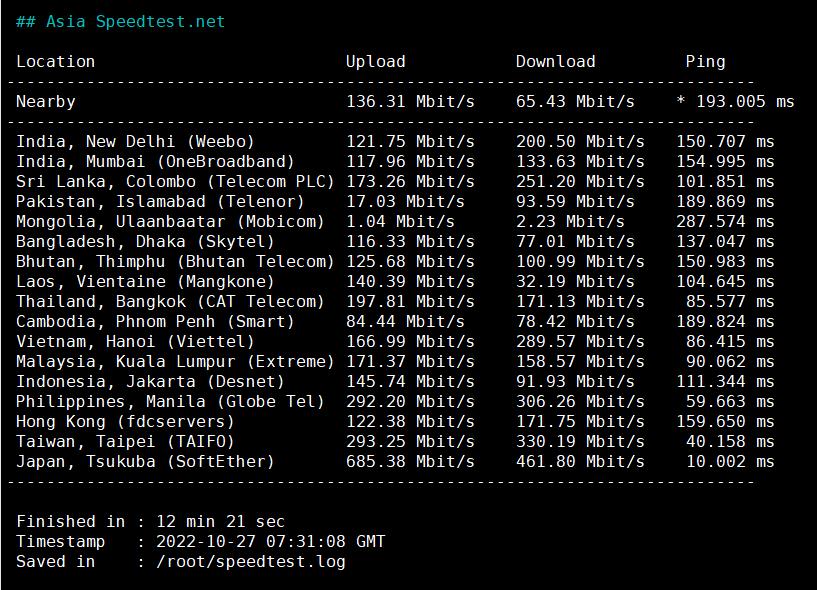
Task: Click the /root/speedtest.log file path
Action: coord(250,562)
